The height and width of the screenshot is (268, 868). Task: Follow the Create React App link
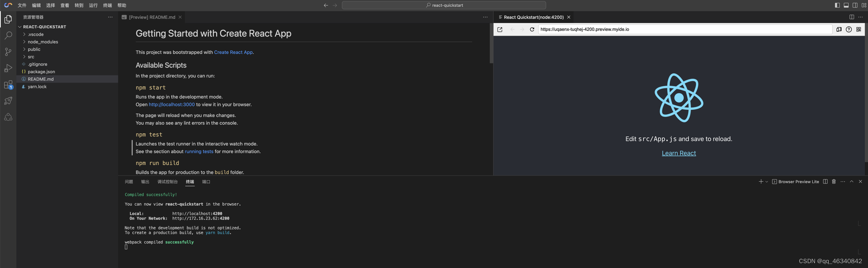pyautogui.click(x=233, y=52)
